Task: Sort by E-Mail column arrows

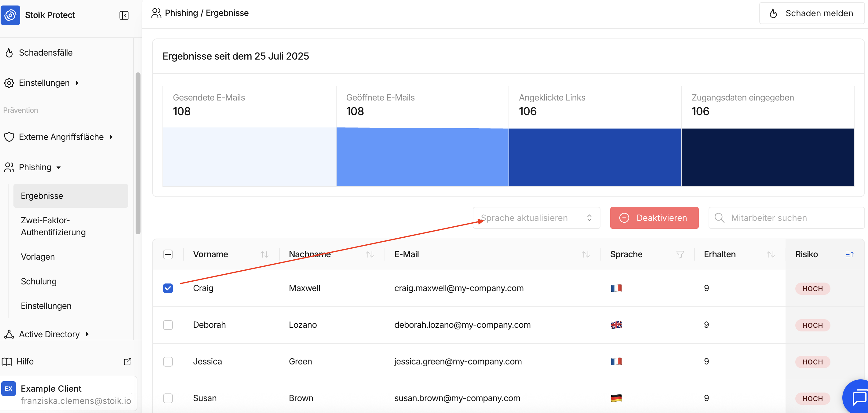Action: (x=585, y=254)
